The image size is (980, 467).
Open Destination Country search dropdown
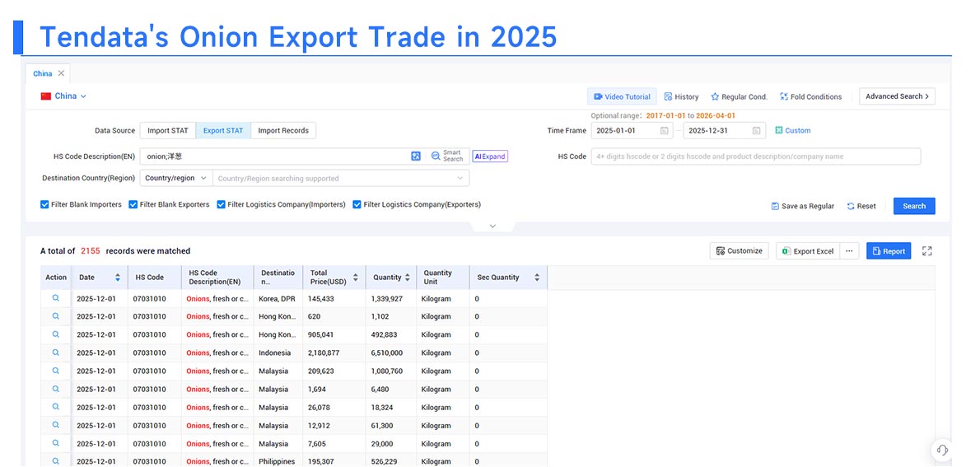341,178
